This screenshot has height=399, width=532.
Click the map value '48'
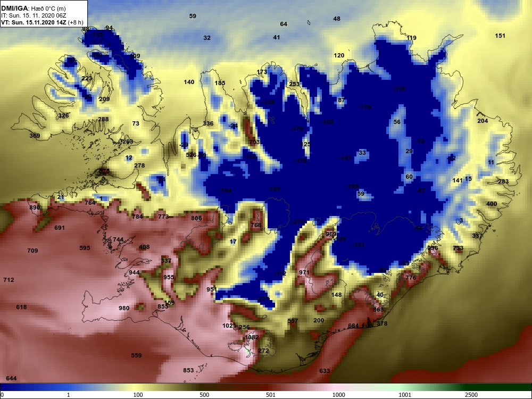[x=337, y=19]
